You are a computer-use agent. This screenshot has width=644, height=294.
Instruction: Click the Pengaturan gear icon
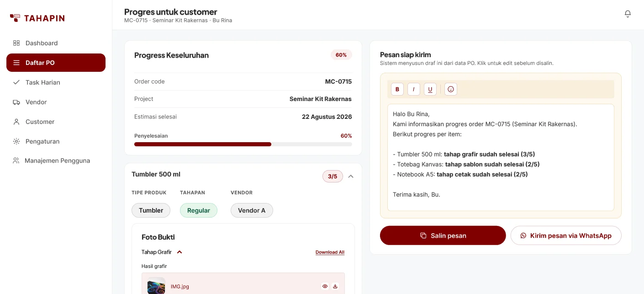click(x=16, y=141)
